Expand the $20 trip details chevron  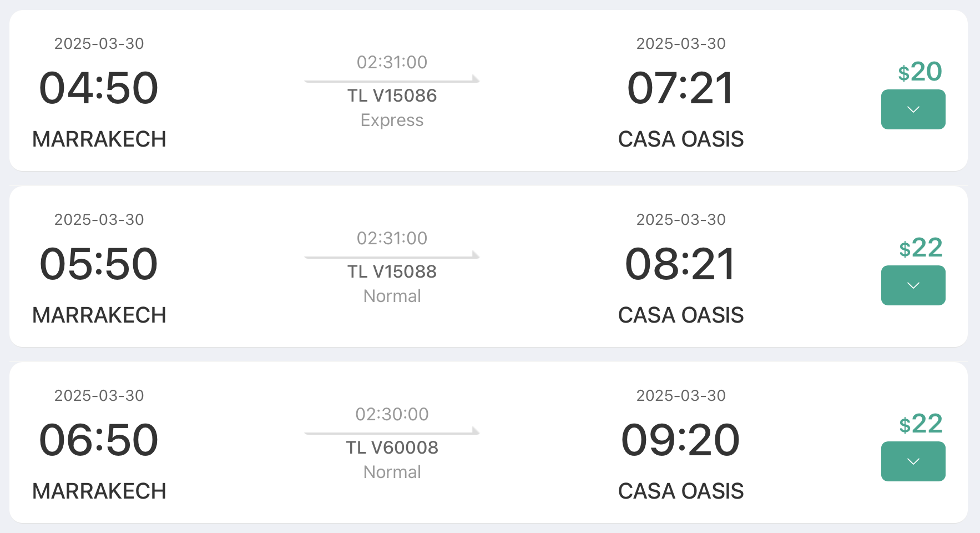point(913,110)
